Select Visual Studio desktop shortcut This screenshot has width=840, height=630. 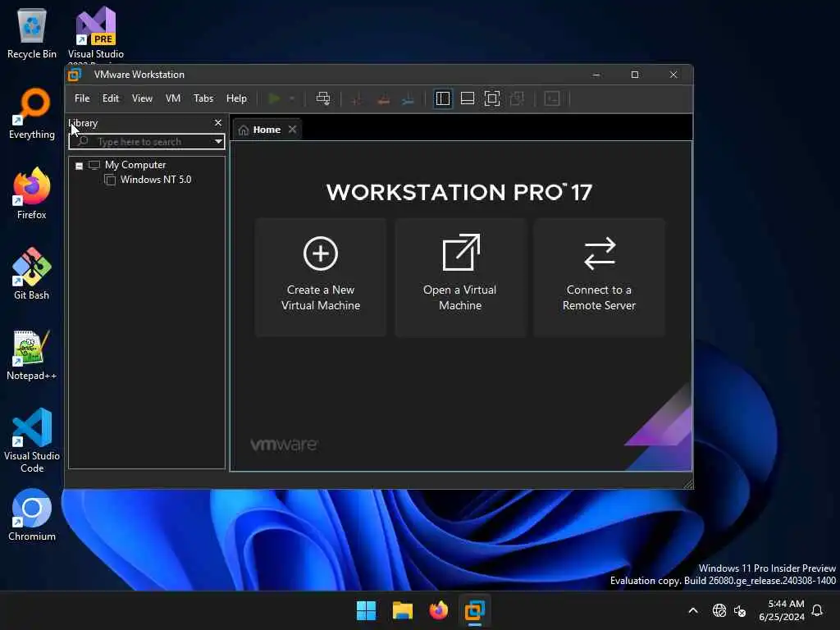click(x=96, y=33)
